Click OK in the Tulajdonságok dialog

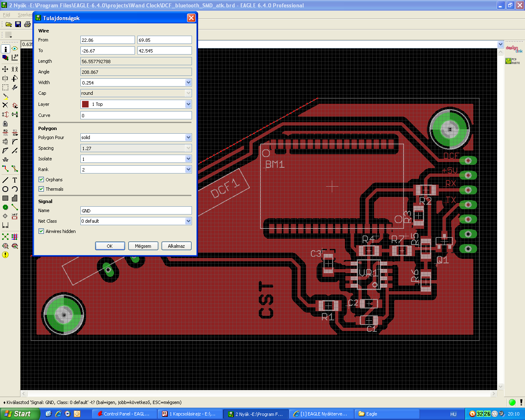[x=110, y=246]
